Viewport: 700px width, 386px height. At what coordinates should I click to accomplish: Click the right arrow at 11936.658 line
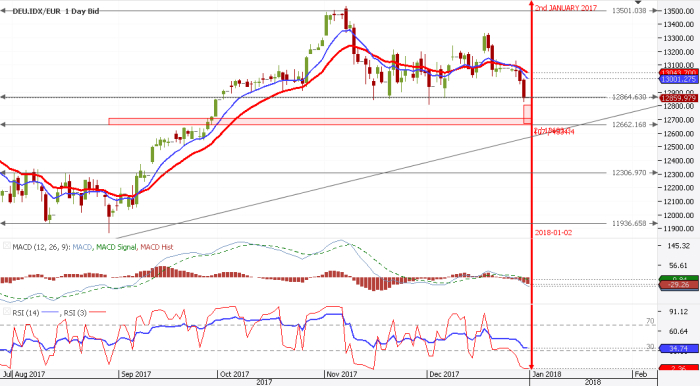pos(654,223)
